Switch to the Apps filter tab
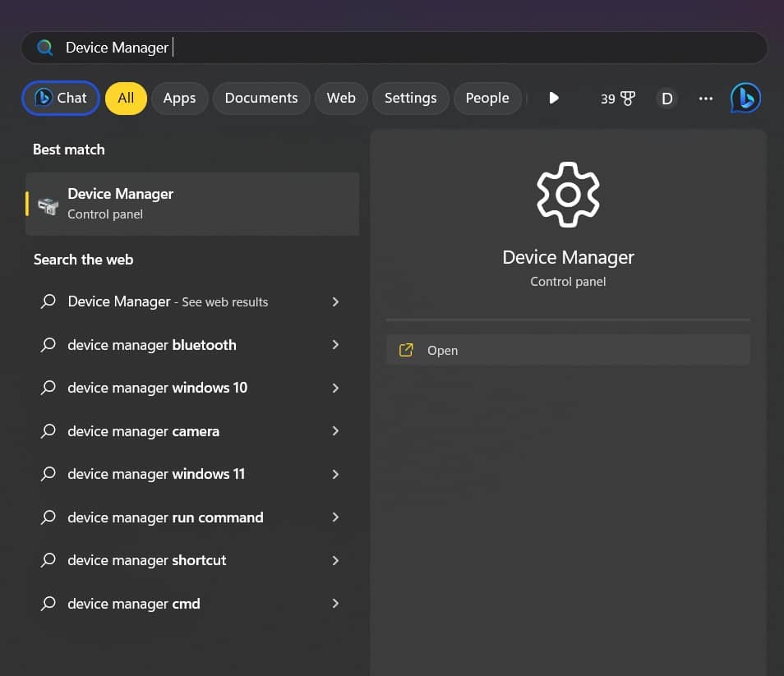This screenshot has height=676, width=784. click(x=179, y=98)
